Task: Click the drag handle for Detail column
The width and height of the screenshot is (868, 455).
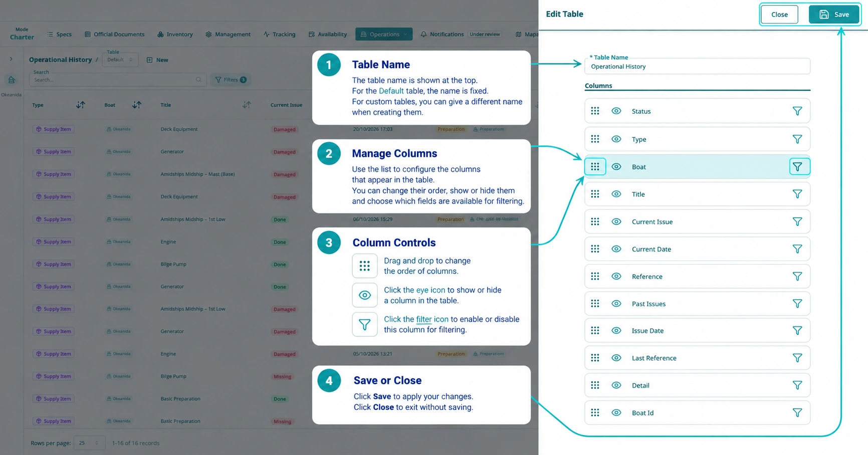Action: 595,385
